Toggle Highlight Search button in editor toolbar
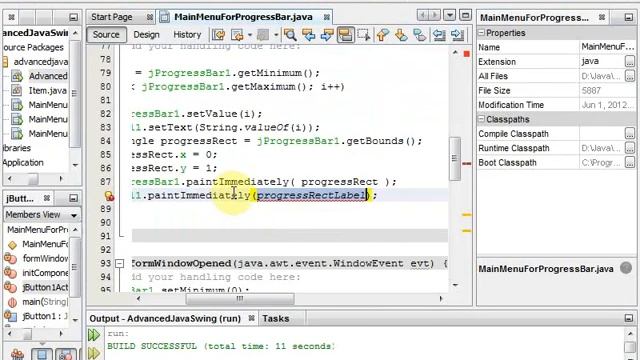This screenshot has width=640, height=360. tap(345, 35)
